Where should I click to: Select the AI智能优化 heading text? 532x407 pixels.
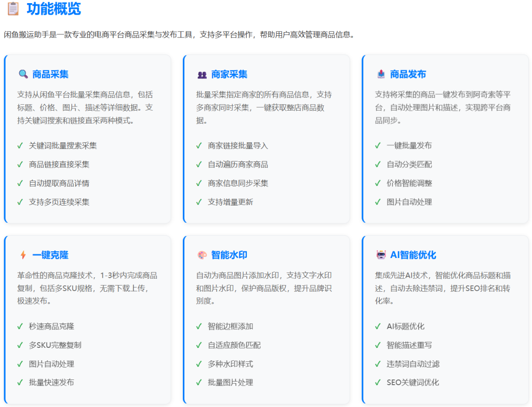tap(413, 255)
